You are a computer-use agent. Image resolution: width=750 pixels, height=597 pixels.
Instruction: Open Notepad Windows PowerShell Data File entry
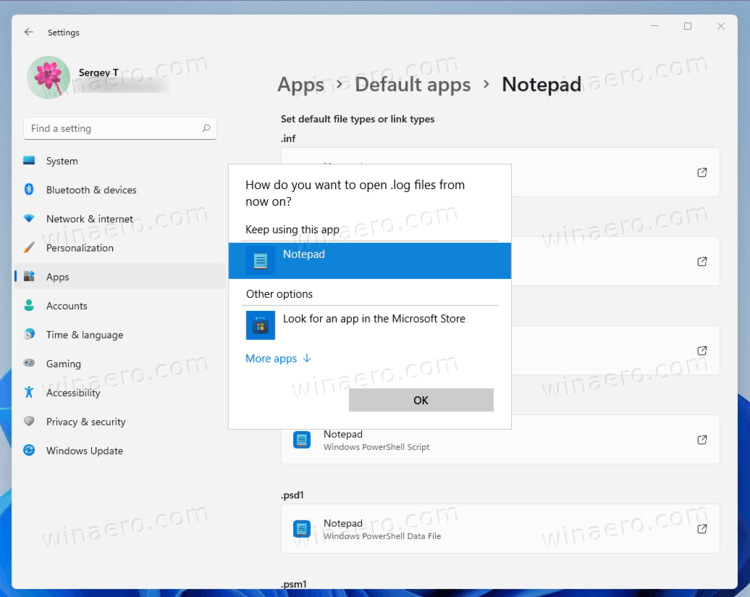pyautogui.click(x=500, y=529)
